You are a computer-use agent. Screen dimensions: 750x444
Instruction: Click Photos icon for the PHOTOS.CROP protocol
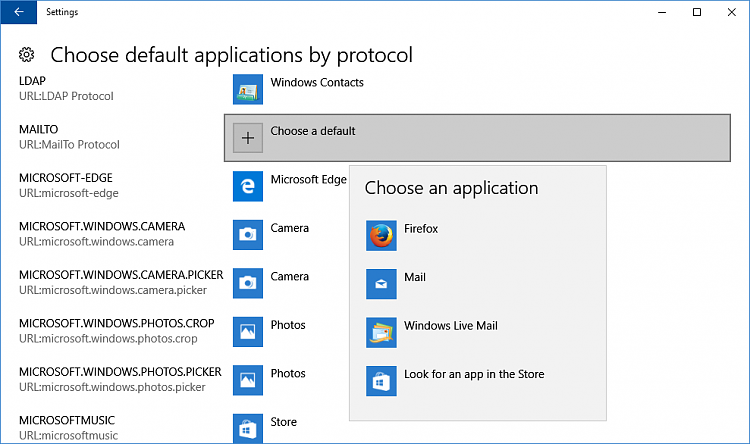click(248, 332)
